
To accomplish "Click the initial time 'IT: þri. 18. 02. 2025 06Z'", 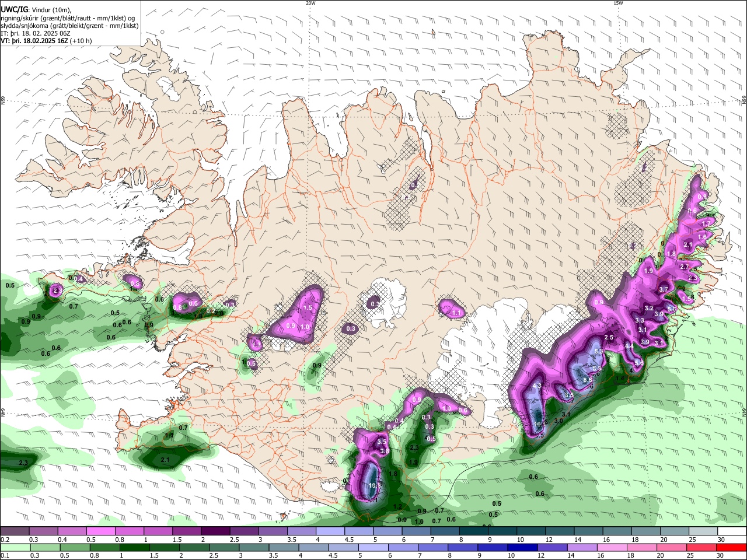I will (x=36, y=33).
